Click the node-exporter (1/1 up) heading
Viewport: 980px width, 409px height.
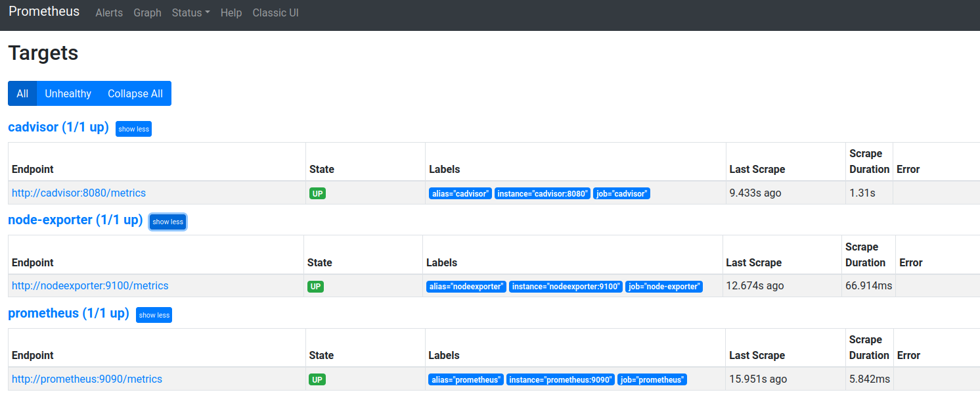75,220
